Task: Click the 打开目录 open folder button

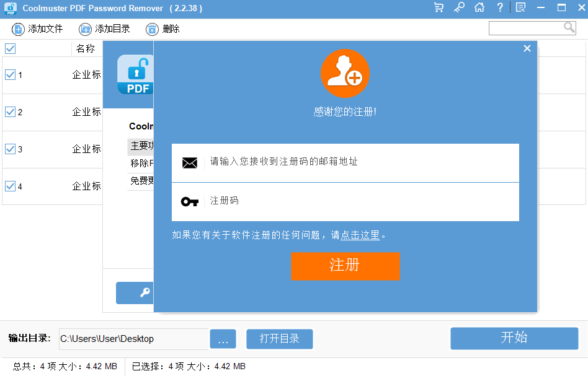Action: pos(279,339)
